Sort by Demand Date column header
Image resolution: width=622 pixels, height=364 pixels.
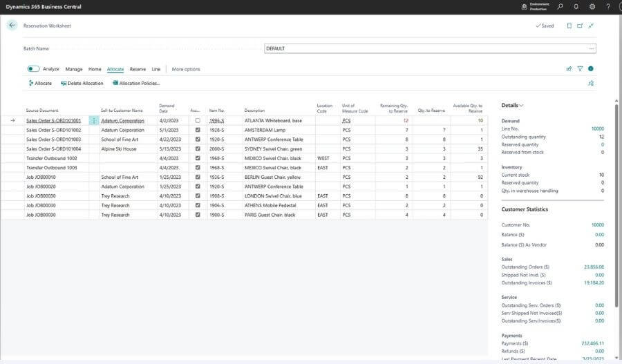pyautogui.click(x=167, y=108)
